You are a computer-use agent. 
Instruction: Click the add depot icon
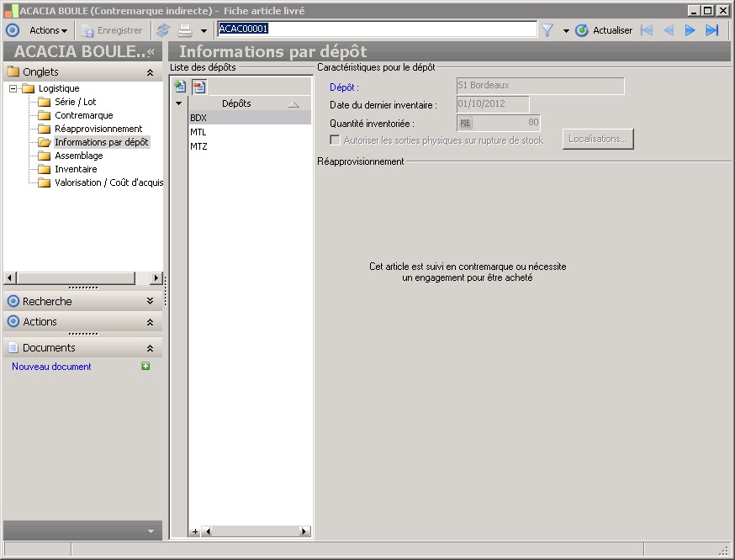[181, 87]
